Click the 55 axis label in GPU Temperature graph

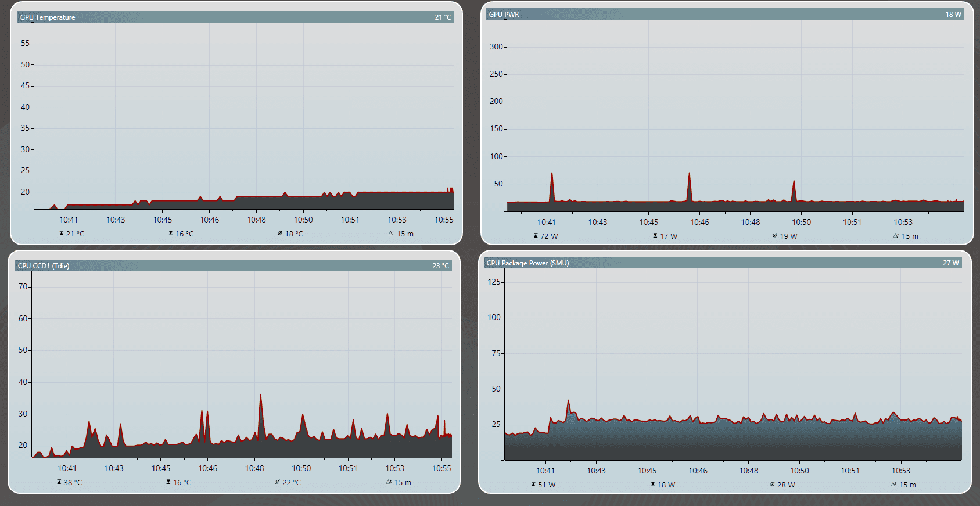pos(25,43)
